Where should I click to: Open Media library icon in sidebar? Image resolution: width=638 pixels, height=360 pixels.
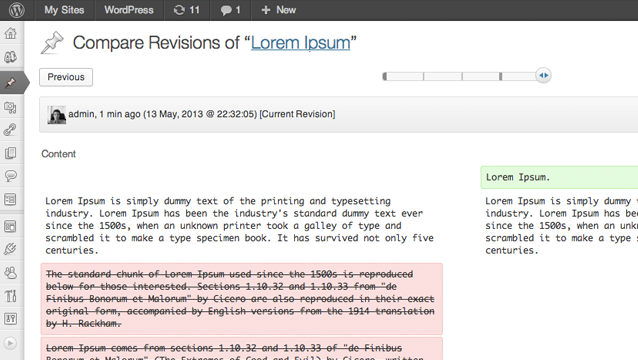pos(11,107)
